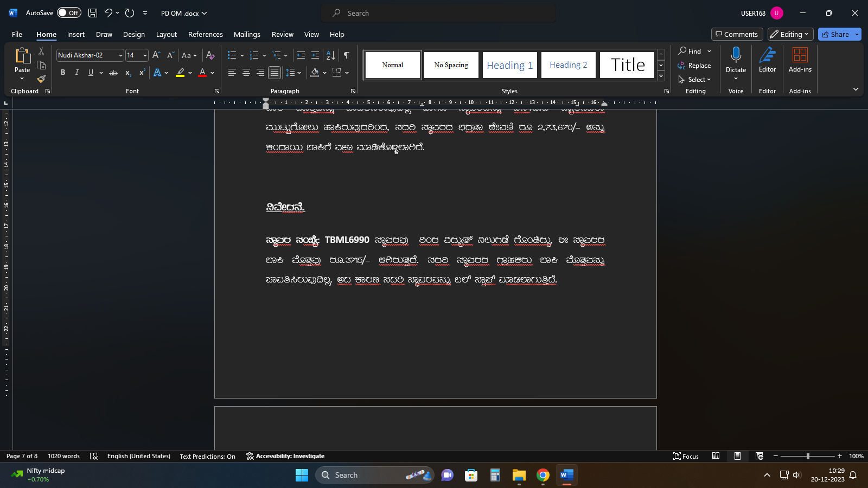Click the Format Painter icon

pos(41,79)
